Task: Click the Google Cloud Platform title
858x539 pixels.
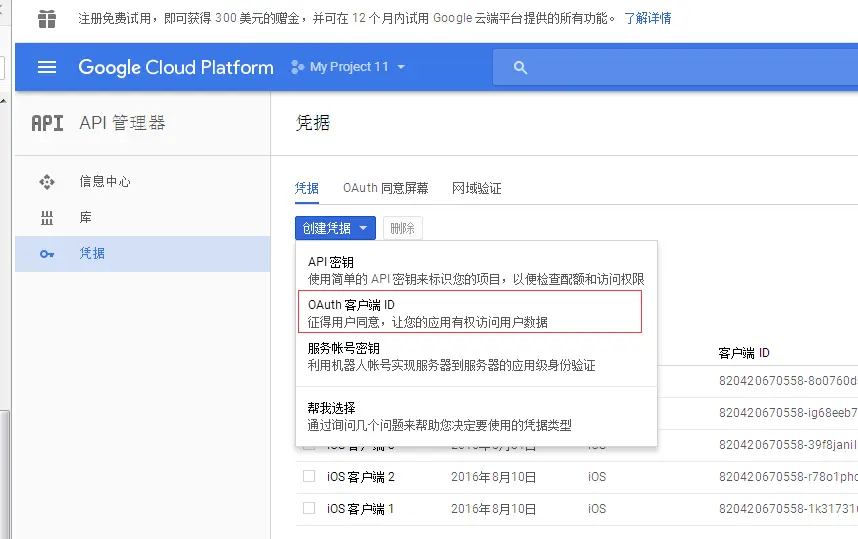Action: point(176,67)
